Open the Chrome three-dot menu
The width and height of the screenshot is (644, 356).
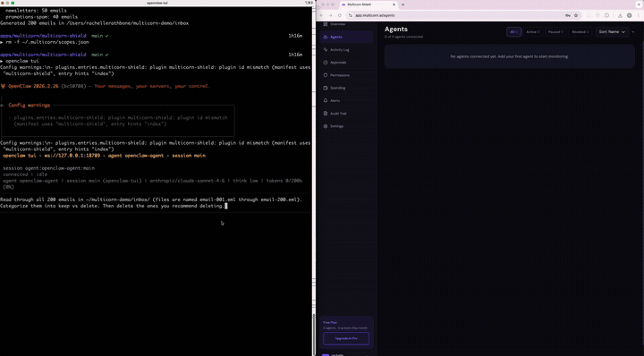[x=639, y=15]
